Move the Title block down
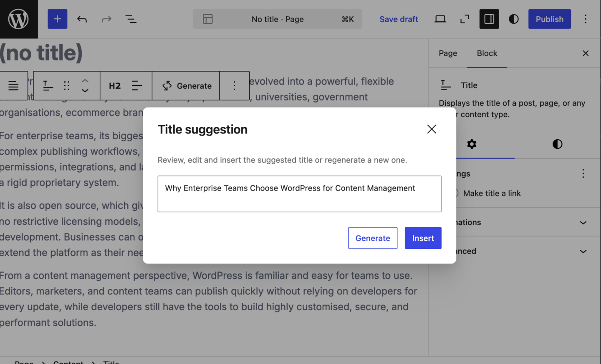Screen dimensions: 601x364 coord(85,91)
